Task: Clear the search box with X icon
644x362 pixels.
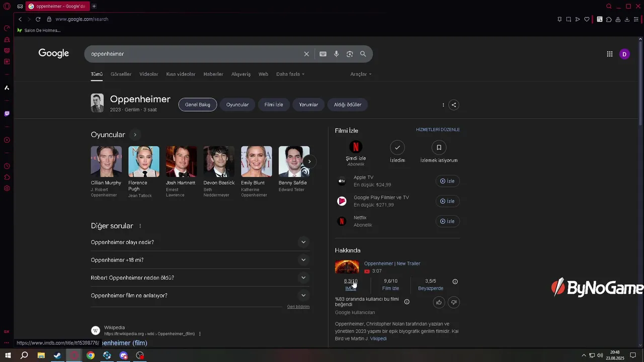Action: coord(306,54)
